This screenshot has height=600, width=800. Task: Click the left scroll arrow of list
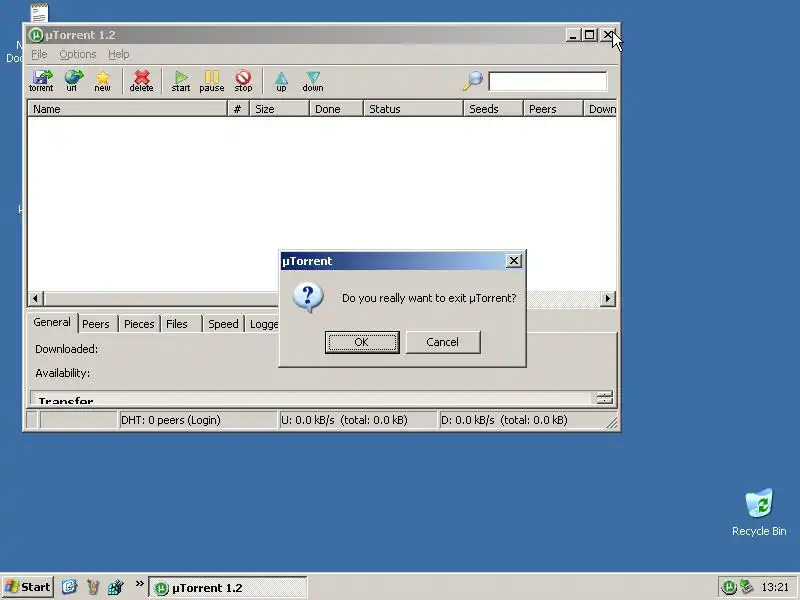[35, 298]
